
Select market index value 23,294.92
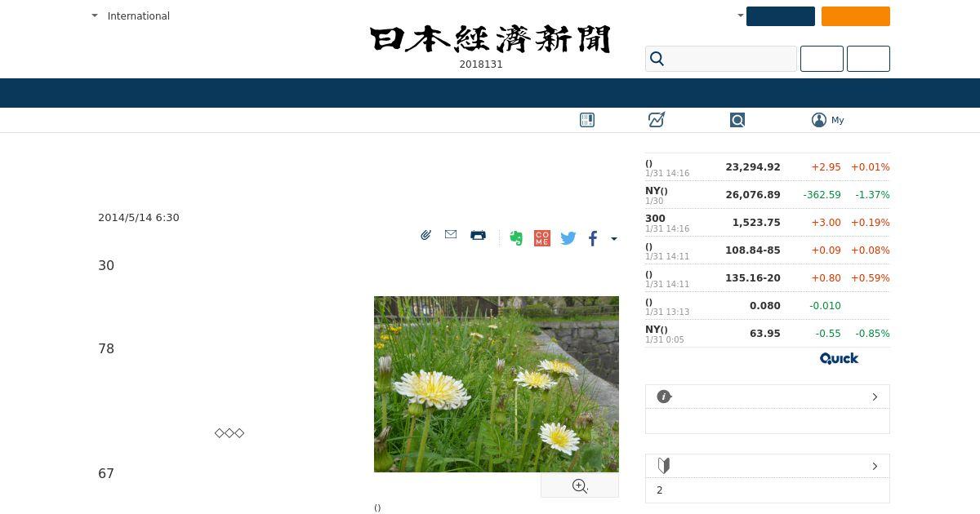(753, 167)
